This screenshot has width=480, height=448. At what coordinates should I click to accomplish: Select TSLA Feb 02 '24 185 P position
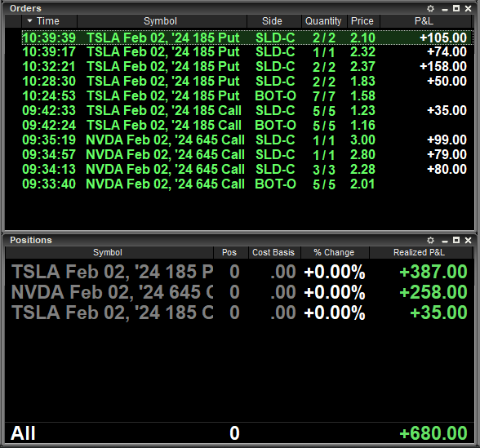click(x=239, y=272)
